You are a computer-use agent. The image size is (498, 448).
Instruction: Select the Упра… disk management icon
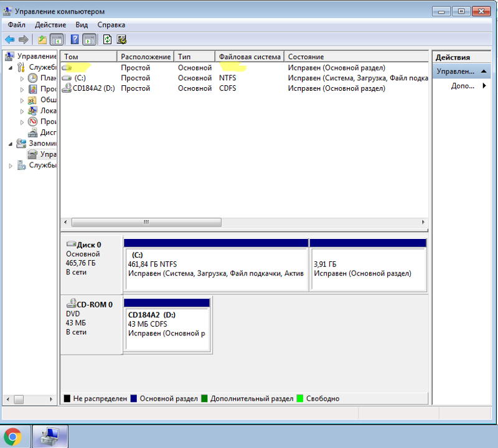click(32, 154)
